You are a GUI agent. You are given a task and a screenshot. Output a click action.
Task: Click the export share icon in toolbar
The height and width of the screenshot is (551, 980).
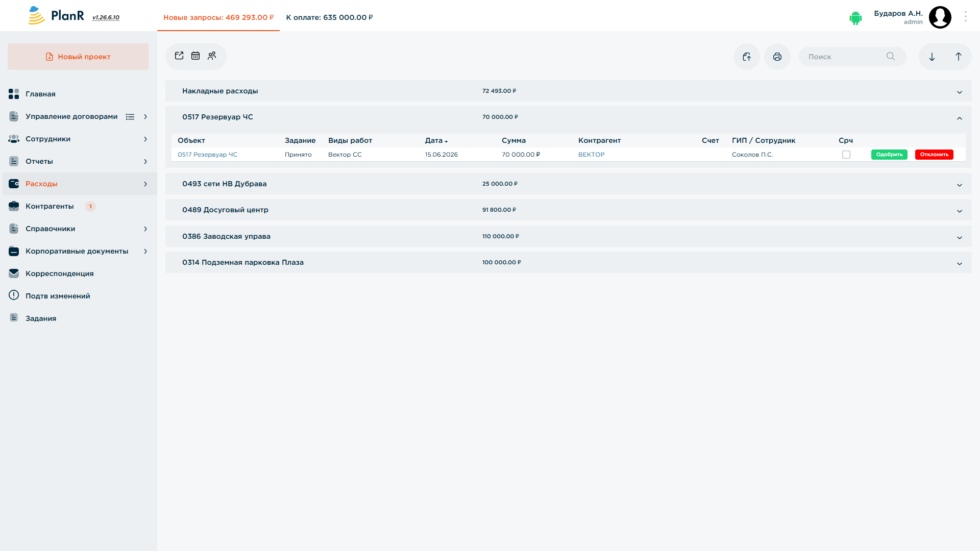(x=179, y=56)
